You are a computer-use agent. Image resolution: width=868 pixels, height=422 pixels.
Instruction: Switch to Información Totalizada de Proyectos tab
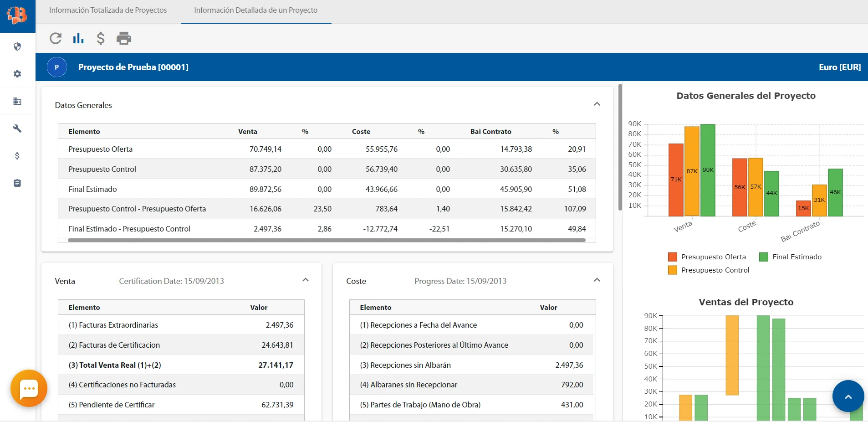point(108,10)
